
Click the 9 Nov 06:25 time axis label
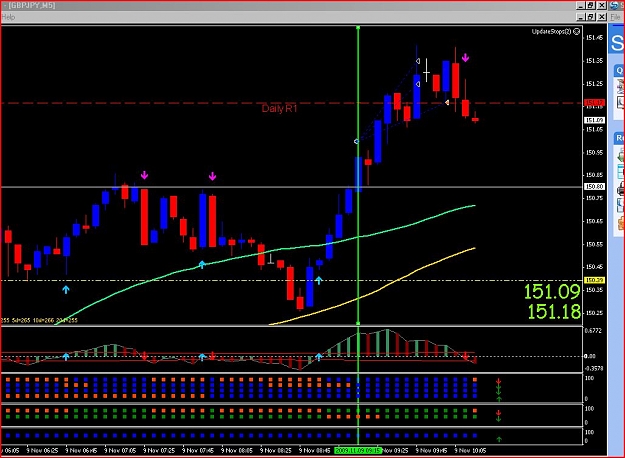(42, 450)
